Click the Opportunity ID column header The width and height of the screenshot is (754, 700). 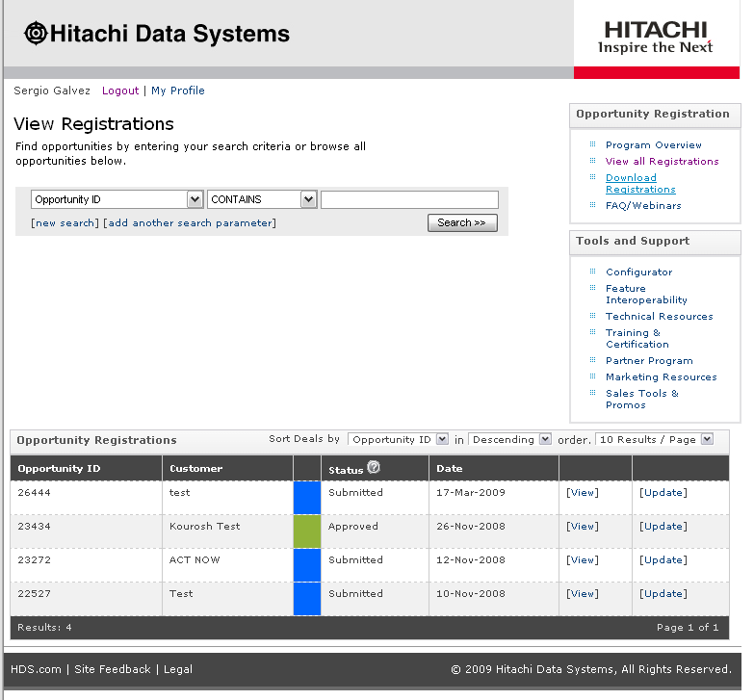59,469
